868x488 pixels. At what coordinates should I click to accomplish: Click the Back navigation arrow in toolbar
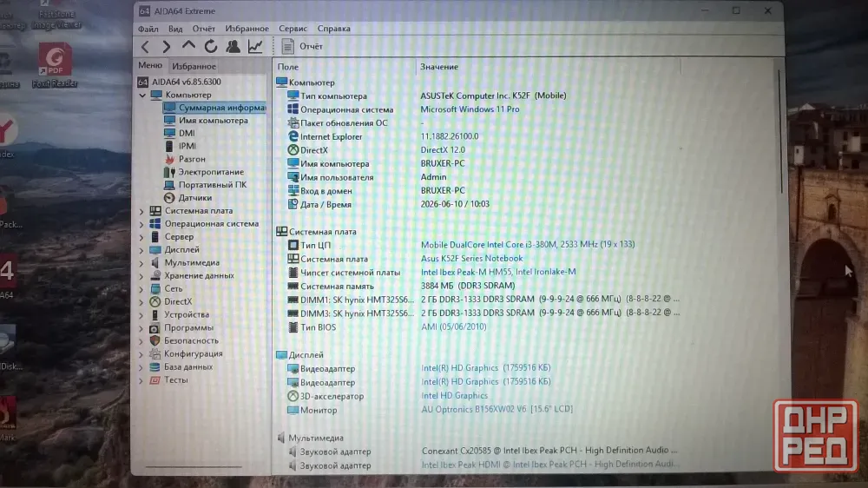[145, 47]
